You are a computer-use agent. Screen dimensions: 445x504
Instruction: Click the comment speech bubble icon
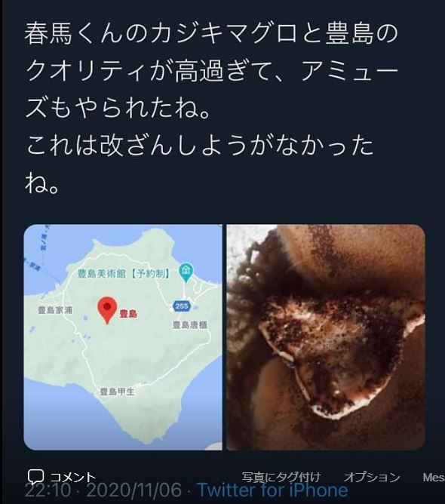click(x=35, y=476)
